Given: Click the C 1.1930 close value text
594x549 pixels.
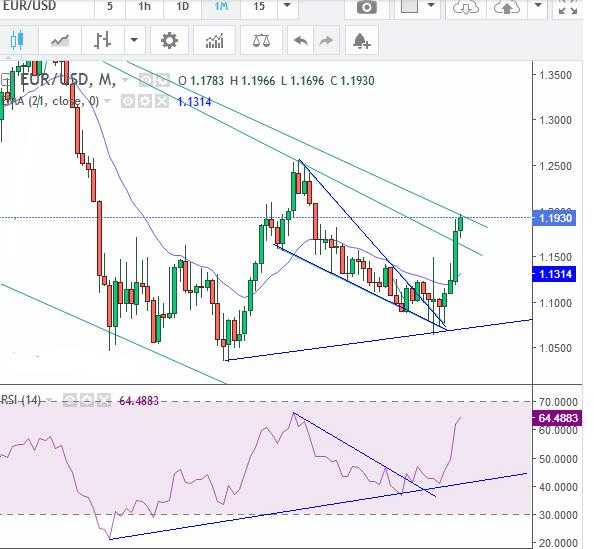Looking at the screenshot, I should (352, 81).
